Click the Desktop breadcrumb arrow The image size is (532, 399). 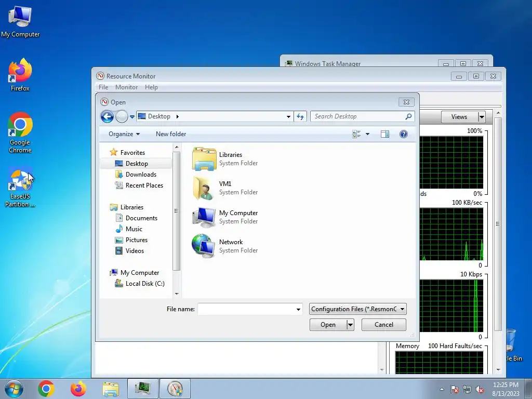[178, 117]
